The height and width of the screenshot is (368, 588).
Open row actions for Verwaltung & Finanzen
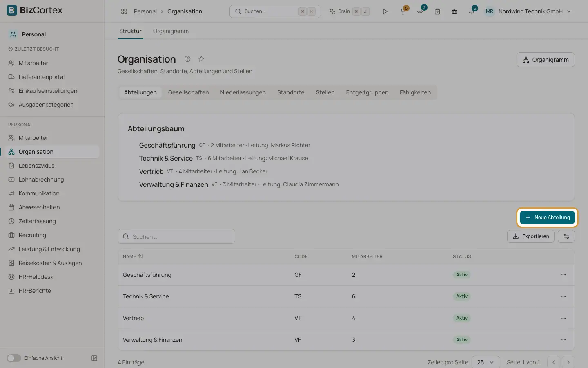563,340
